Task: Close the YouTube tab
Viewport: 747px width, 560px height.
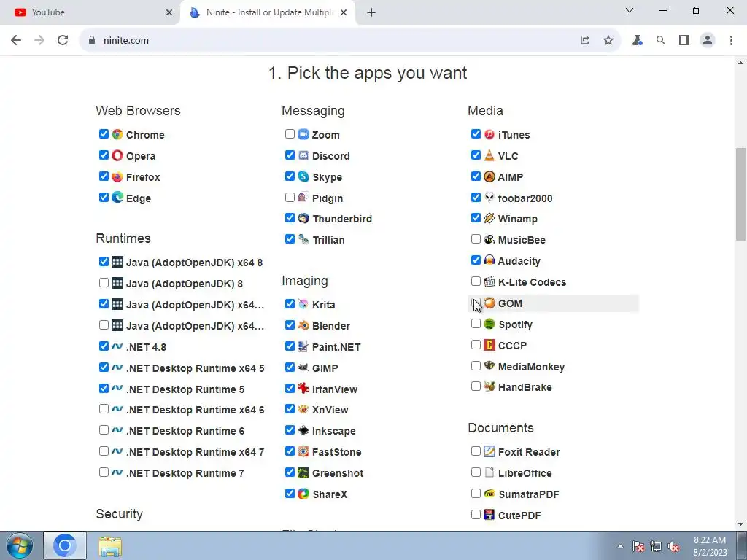Action: 169,12
